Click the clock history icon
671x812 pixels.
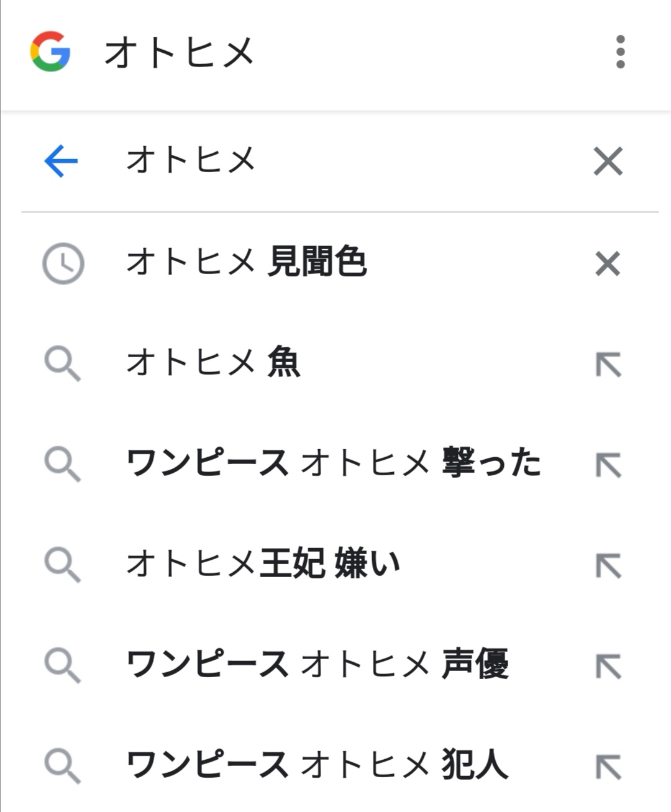63,263
